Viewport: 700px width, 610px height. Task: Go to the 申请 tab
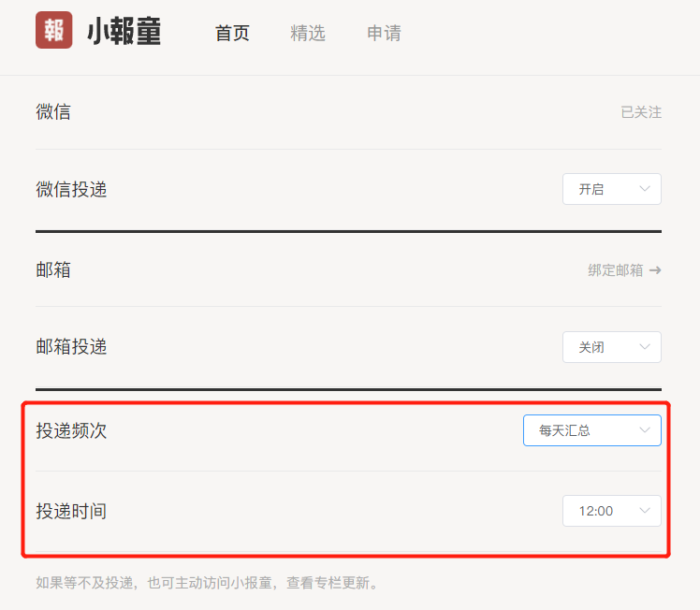coord(384,33)
